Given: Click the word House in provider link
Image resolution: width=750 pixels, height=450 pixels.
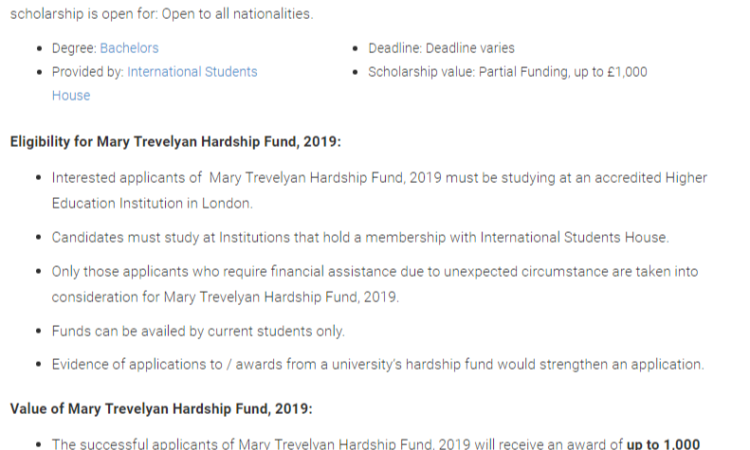Looking at the screenshot, I should pos(71,96).
